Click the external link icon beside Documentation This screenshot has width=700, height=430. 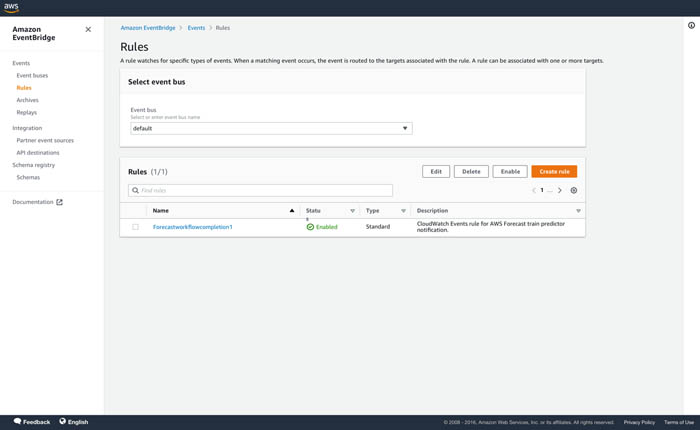pos(59,202)
